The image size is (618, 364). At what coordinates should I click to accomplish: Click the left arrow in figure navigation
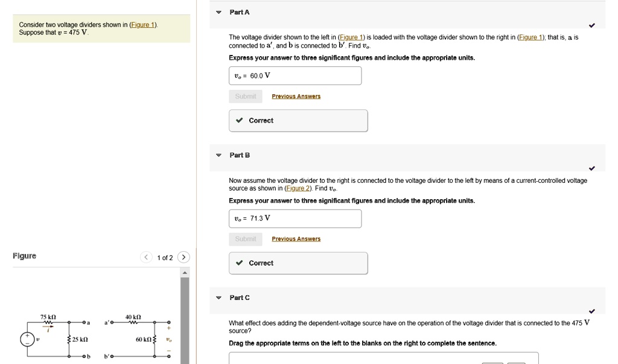coord(146,257)
